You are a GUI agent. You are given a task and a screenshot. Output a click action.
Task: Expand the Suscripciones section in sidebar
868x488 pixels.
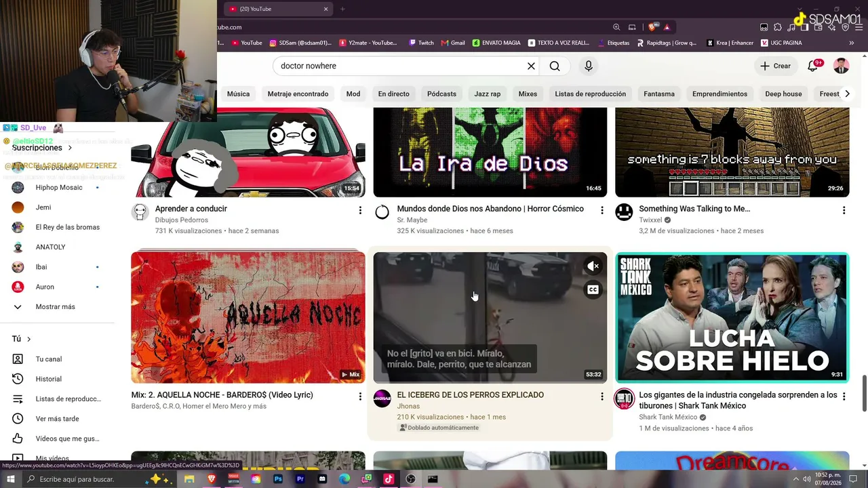click(42, 148)
